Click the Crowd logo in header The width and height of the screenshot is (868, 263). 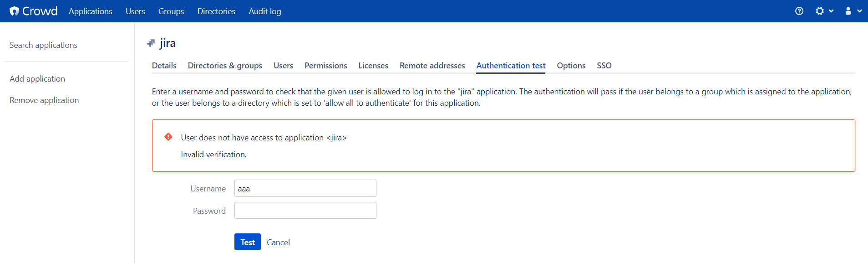click(x=33, y=11)
